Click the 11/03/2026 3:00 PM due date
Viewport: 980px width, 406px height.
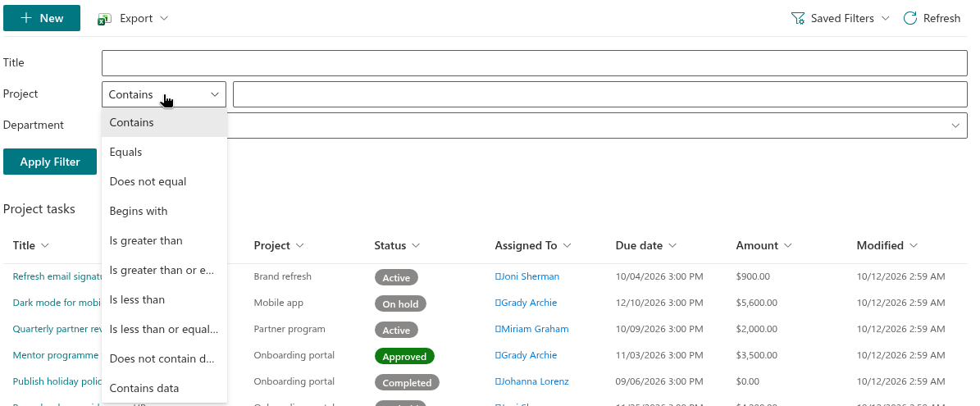coord(659,355)
